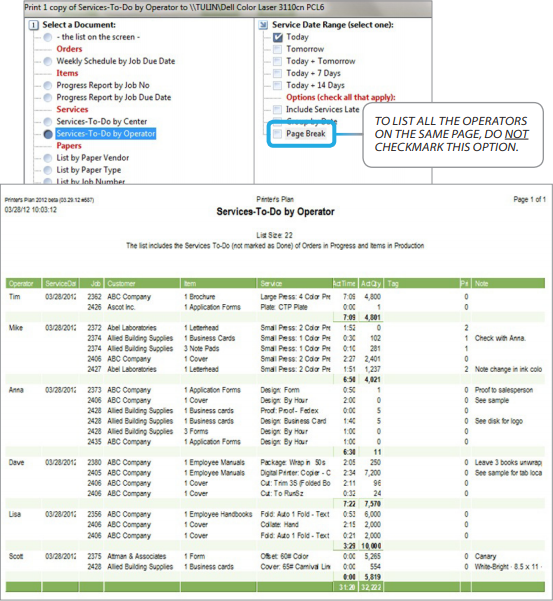Check the Tomorrow date range option
This screenshot has height=601, width=553.
point(277,49)
